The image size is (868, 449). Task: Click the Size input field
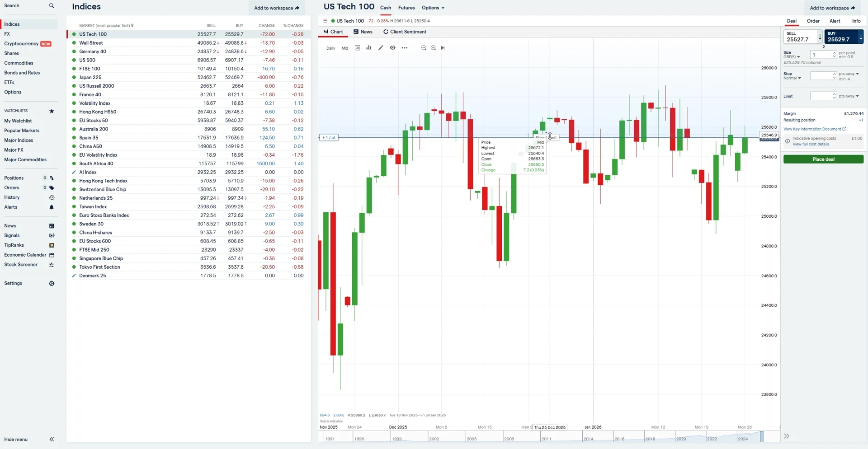point(821,55)
